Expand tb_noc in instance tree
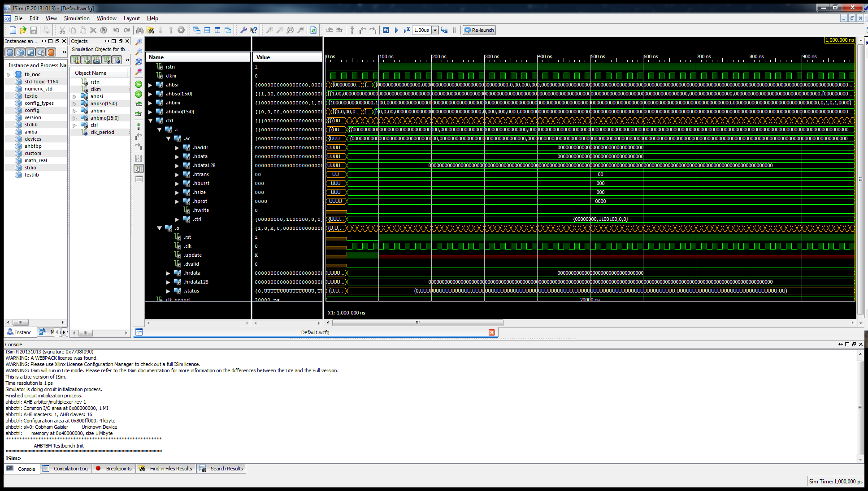The width and height of the screenshot is (868, 491). 9,75
